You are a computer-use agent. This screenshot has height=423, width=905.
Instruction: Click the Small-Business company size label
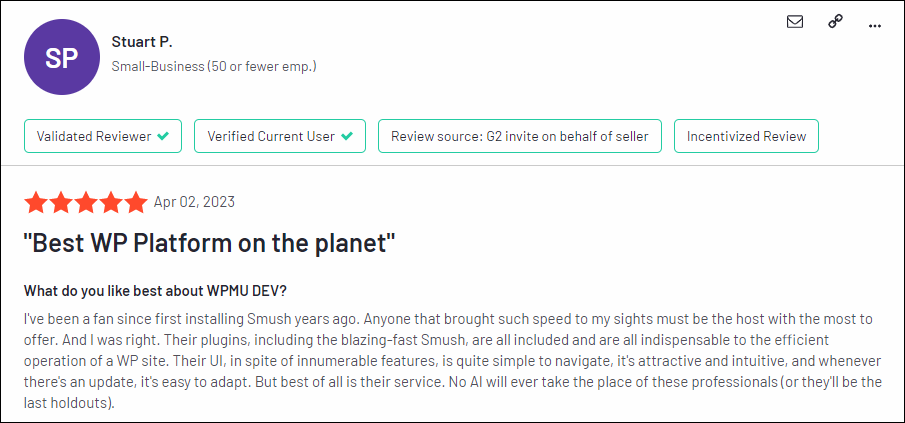(214, 66)
